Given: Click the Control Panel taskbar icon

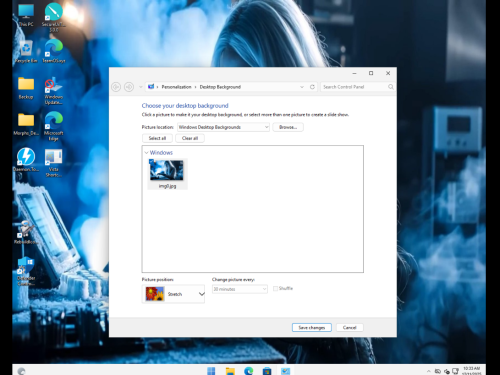Looking at the screenshot, I should (286, 371).
